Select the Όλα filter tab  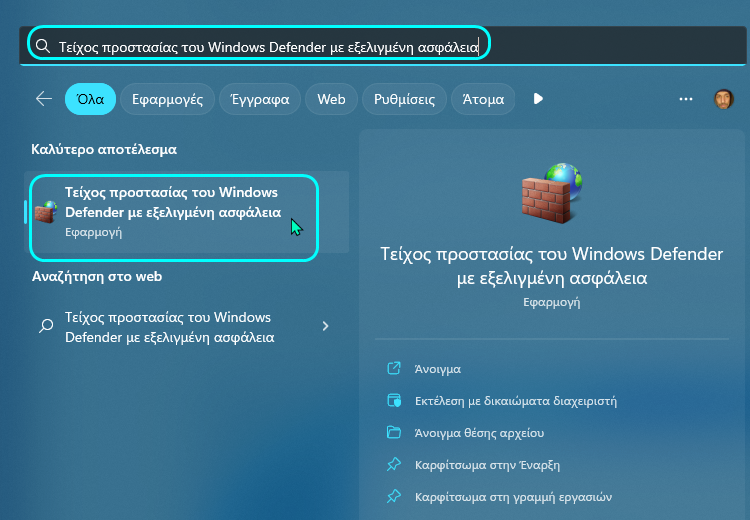[x=90, y=99]
